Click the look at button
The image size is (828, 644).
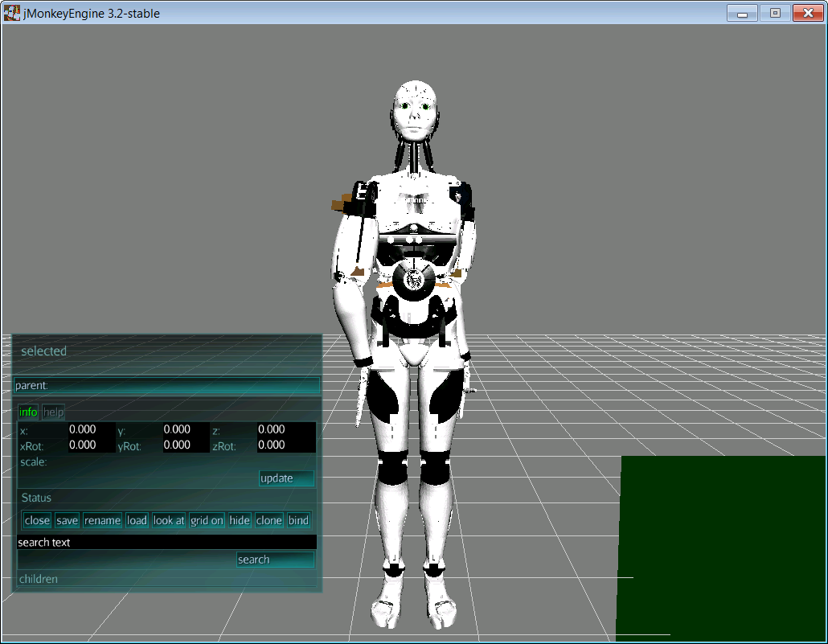coord(169,520)
